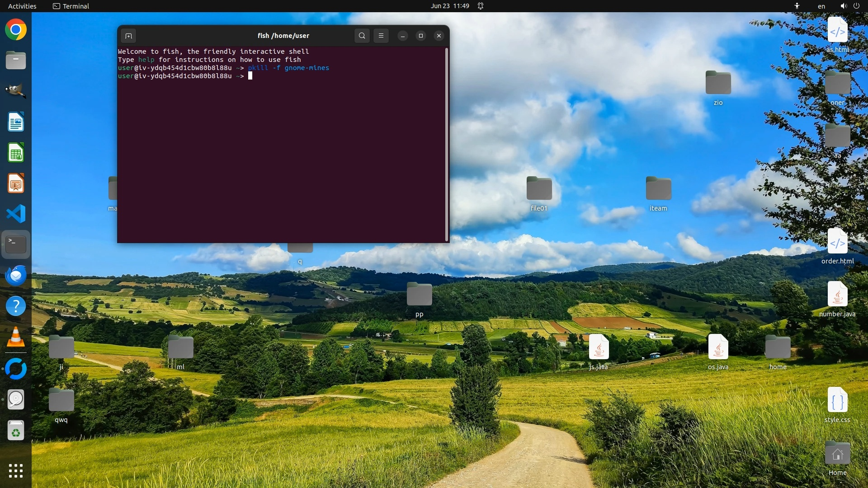Click the terminal search icon
This screenshot has width=868, height=488.
pyautogui.click(x=362, y=36)
